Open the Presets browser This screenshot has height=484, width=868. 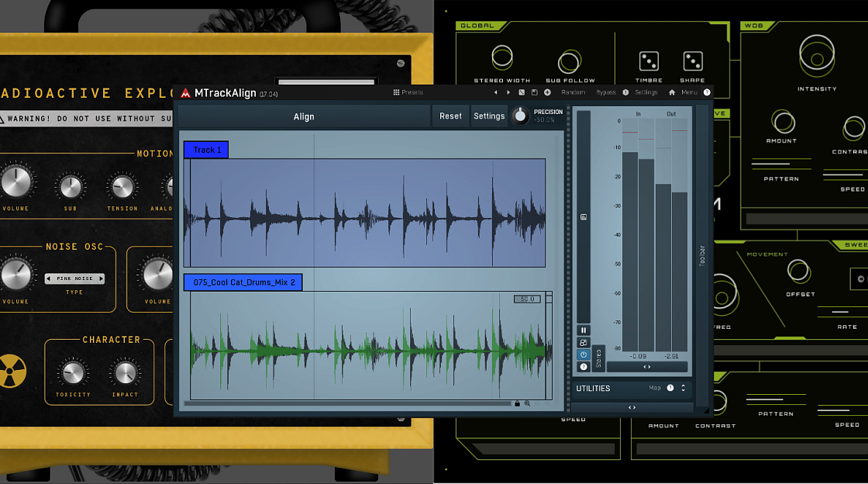tap(408, 92)
